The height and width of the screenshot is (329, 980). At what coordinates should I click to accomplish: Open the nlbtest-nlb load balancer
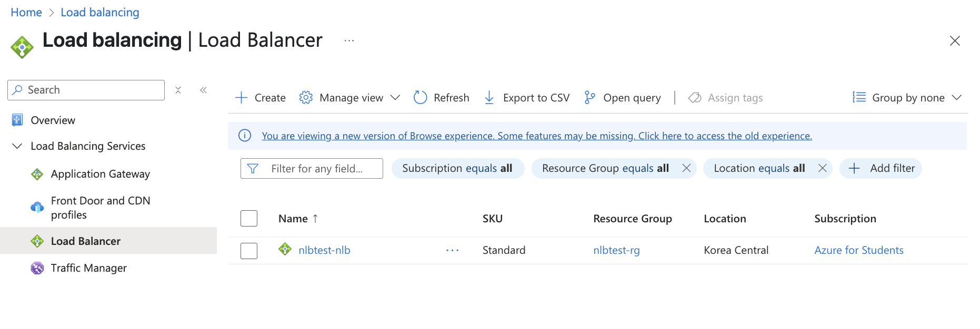pos(324,250)
